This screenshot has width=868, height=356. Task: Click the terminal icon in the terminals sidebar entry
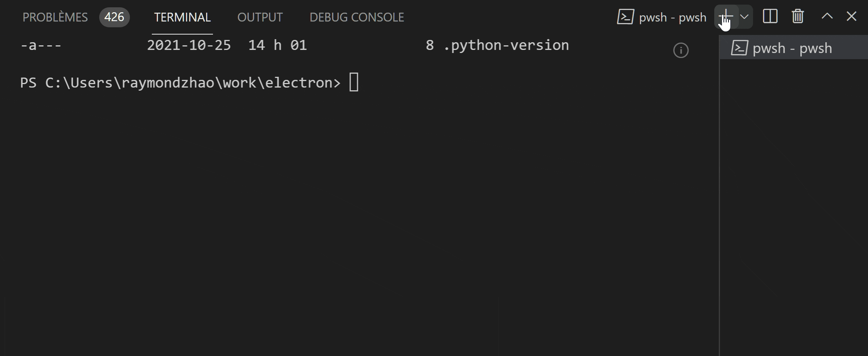tap(739, 48)
